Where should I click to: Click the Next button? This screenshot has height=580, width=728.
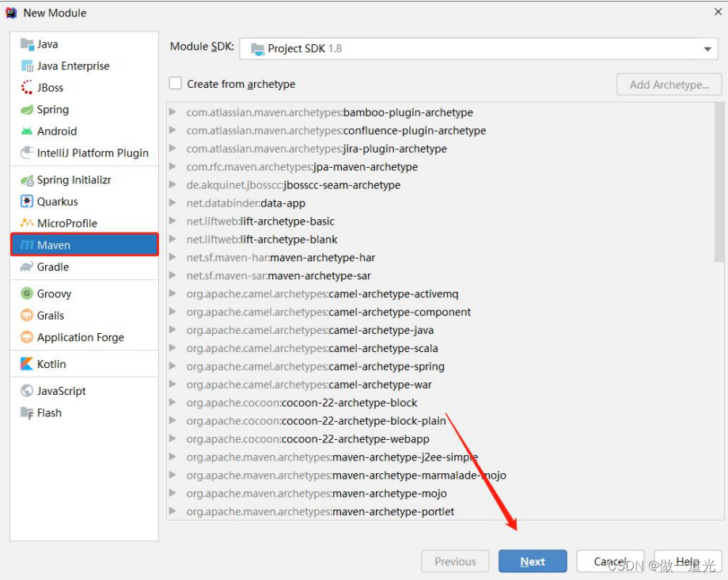533,562
